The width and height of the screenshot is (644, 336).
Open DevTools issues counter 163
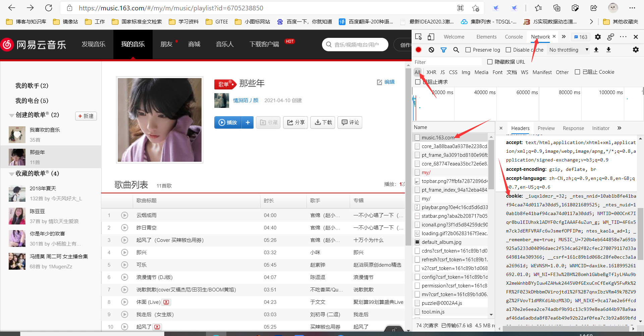pyautogui.click(x=581, y=37)
